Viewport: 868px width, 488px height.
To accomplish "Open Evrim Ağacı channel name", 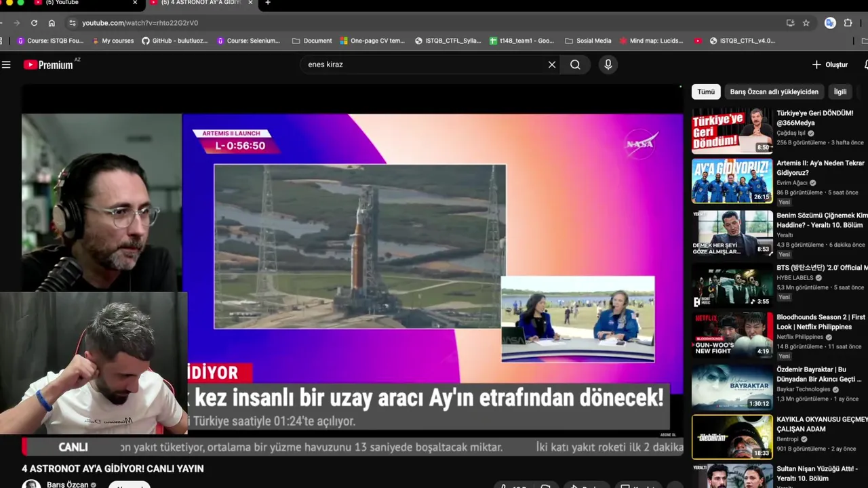I will [792, 183].
